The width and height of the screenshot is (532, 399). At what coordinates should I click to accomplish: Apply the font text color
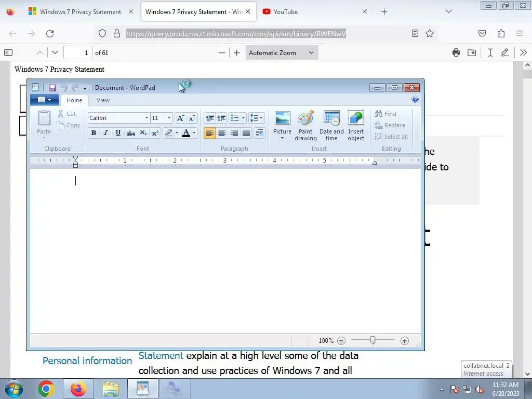[x=186, y=132]
